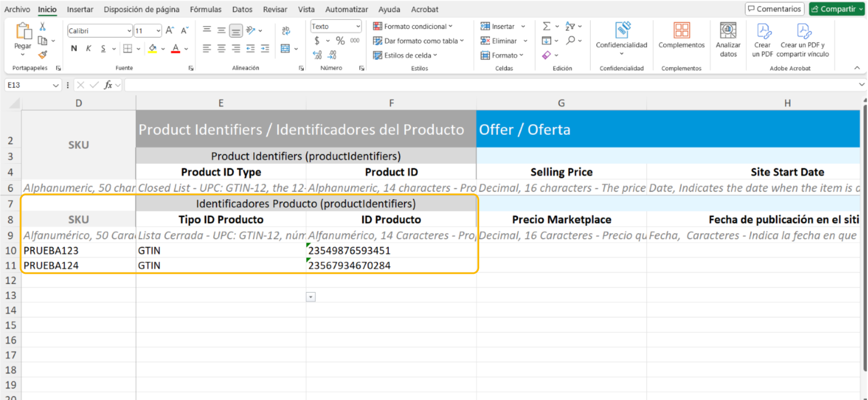Screen dimensions: 868x400
Task: Click the text orientation icon
Action: pos(251,30)
